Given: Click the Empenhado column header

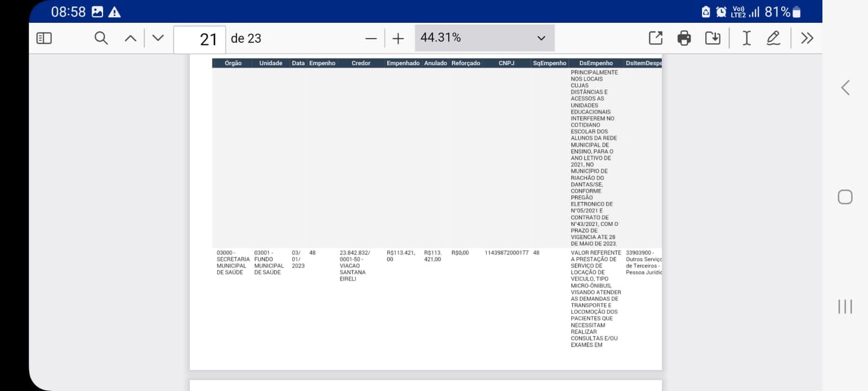Looking at the screenshot, I should (403, 64).
